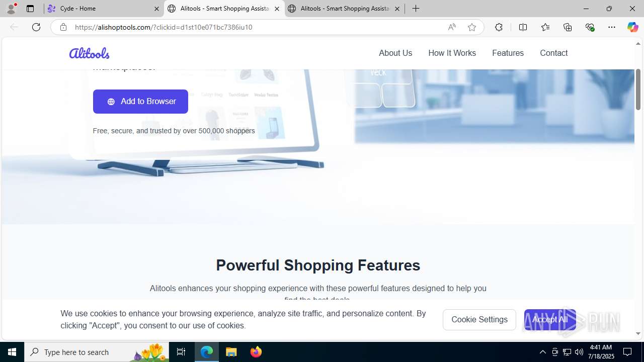Go back to the previous page

click(x=14, y=27)
